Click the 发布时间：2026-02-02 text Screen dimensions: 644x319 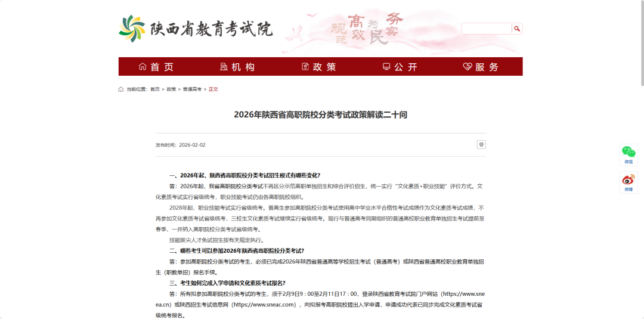[x=180, y=145]
